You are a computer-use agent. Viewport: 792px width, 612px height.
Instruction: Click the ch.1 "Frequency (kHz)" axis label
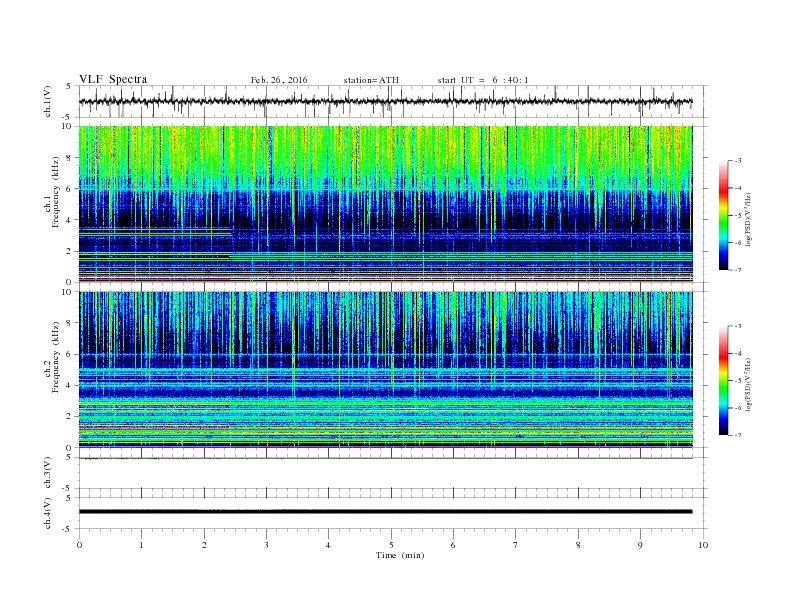pos(56,192)
